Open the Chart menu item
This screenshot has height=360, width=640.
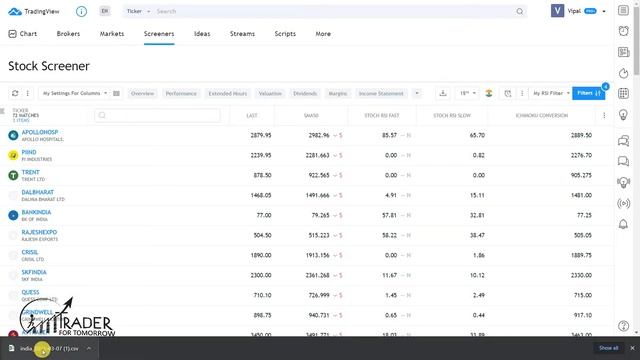coord(23,34)
